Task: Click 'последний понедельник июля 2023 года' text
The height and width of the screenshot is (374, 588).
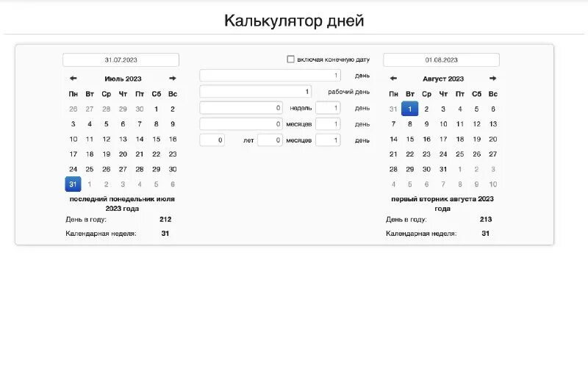Action: 122,204
